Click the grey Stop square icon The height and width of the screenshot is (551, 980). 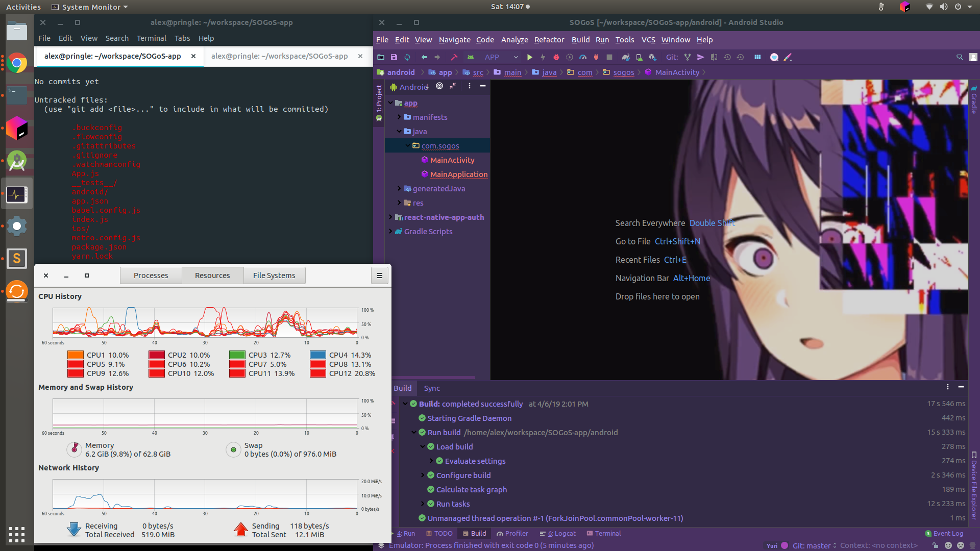pyautogui.click(x=609, y=57)
